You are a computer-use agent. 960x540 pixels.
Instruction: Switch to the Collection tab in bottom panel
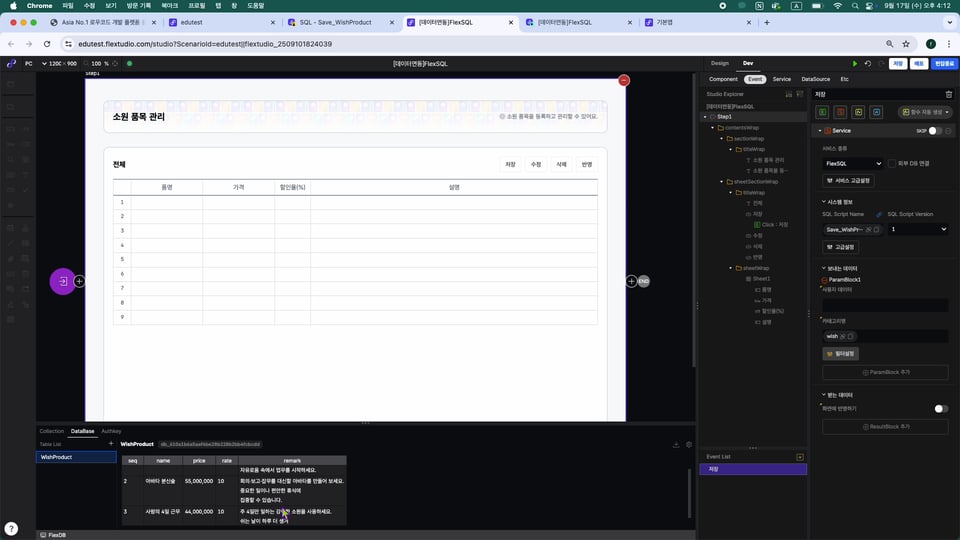51,432
